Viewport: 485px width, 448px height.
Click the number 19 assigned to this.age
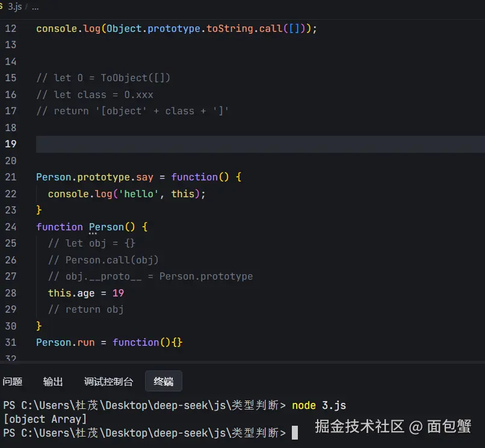118,293
